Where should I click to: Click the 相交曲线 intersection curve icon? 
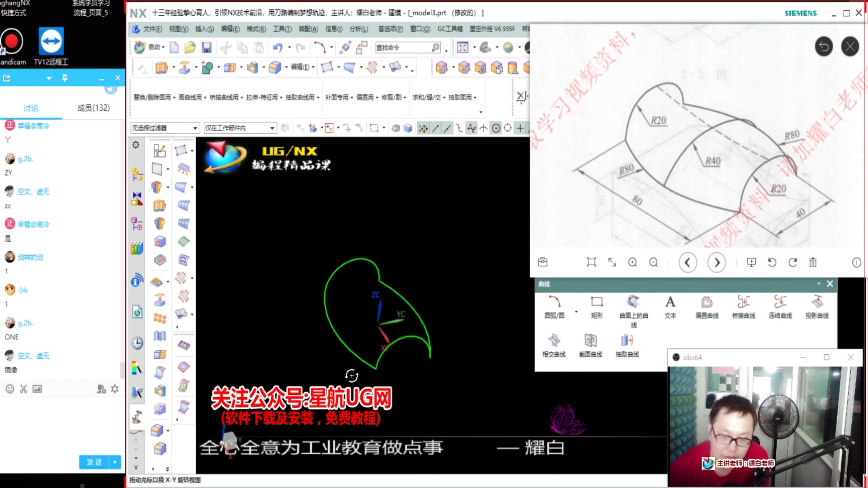coord(554,341)
